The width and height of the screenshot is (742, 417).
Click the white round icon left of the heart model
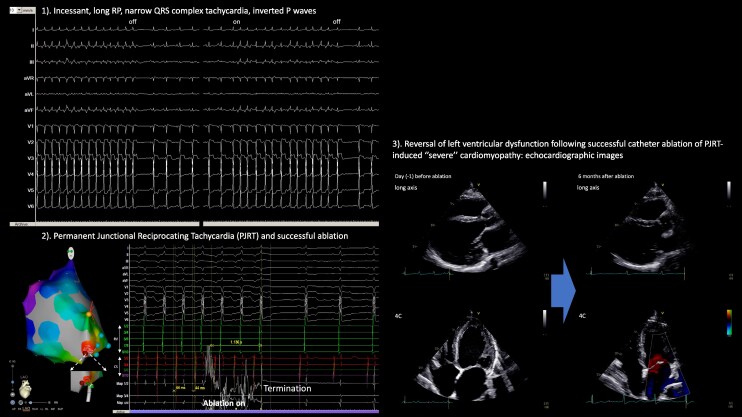[13, 395]
